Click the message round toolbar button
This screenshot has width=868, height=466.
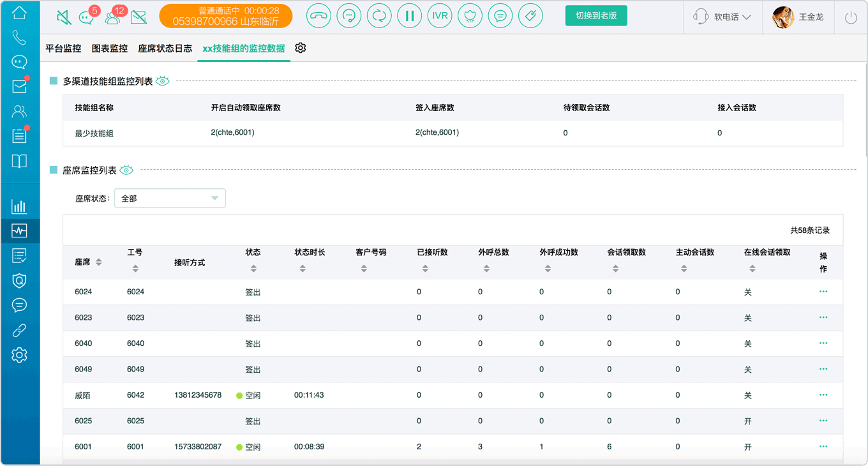click(x=500, y=16)
